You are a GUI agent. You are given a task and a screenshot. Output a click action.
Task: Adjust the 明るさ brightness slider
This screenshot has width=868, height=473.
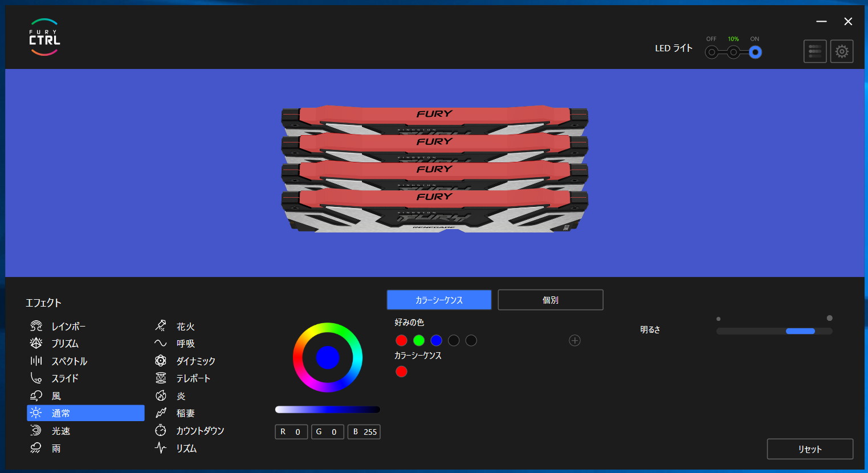(775, 331)
